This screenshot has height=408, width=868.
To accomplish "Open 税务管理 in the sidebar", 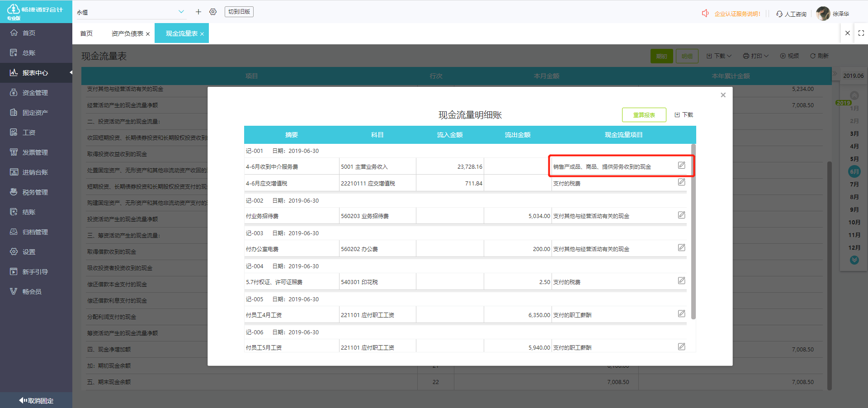I will (35, 192).
